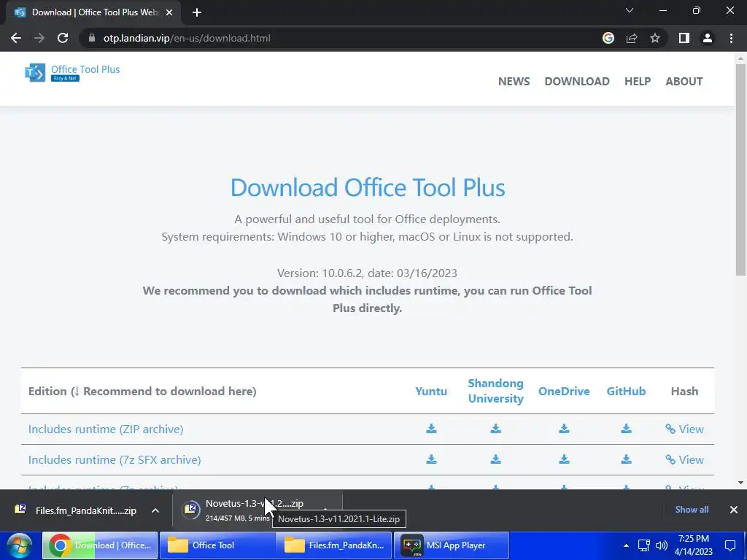The height and width of the screenshot is (560, 747).
Task: Go back to previous page
Action: [16, 38]
